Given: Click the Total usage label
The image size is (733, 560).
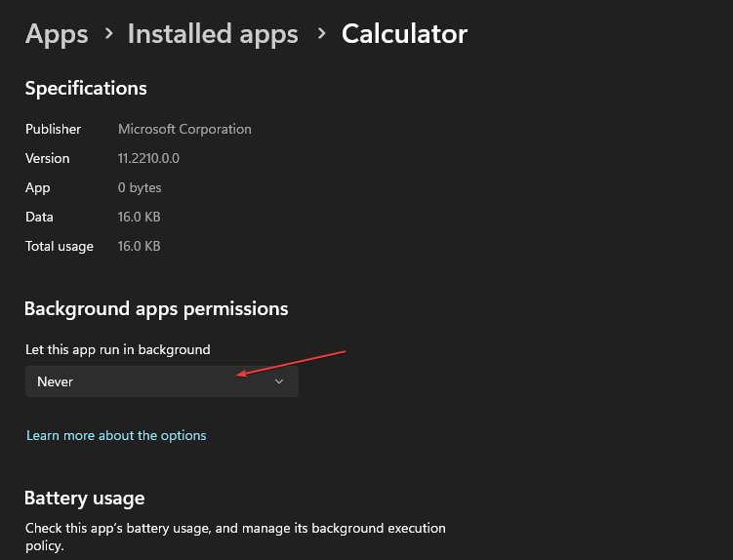Looking at the screenshot, I should (60, 246).
